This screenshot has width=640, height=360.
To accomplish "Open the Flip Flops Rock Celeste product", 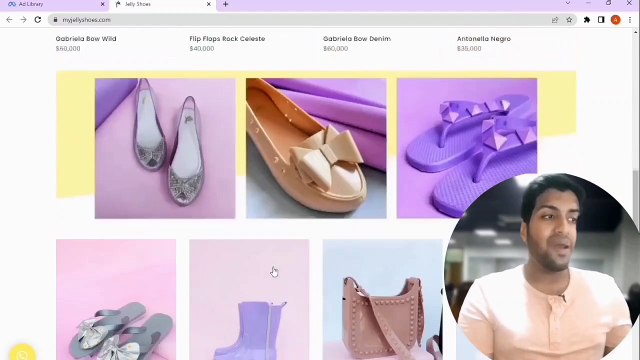I will (227, 39).
